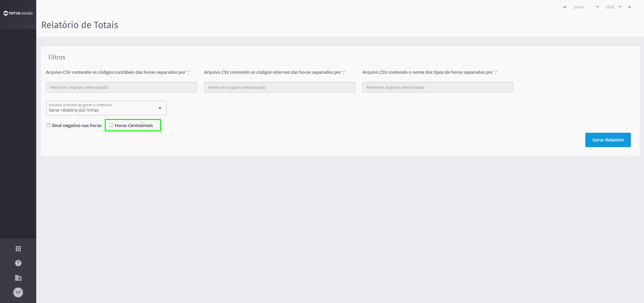Screen dimensions: 644x303
Task: Click label about códigos contábeis das horas
Action: tap(118, 72)
